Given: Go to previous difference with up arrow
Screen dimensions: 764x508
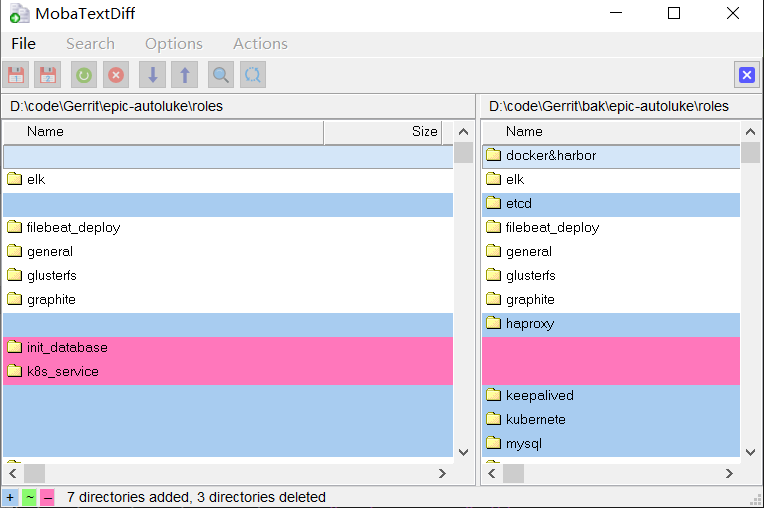Looking at the screenshot, I should click(185, 75).
